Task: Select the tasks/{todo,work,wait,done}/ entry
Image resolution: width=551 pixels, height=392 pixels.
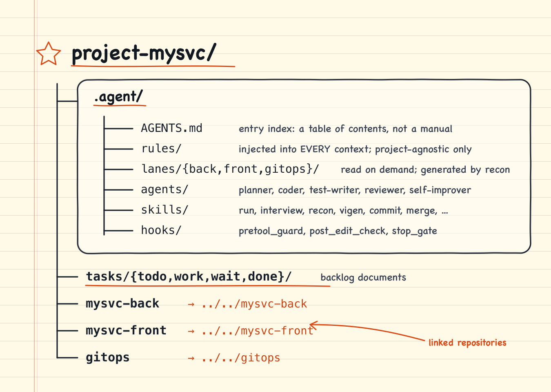Action: 189,277
